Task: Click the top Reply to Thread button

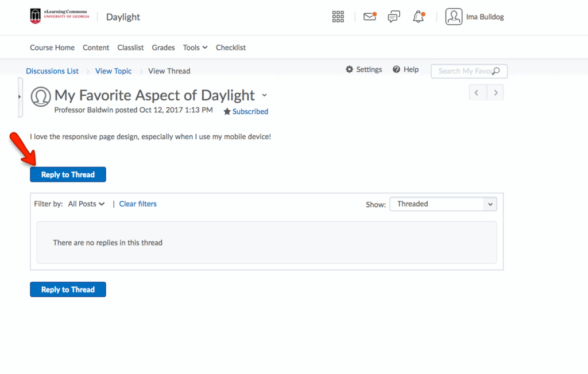Action: click(68, 174)
